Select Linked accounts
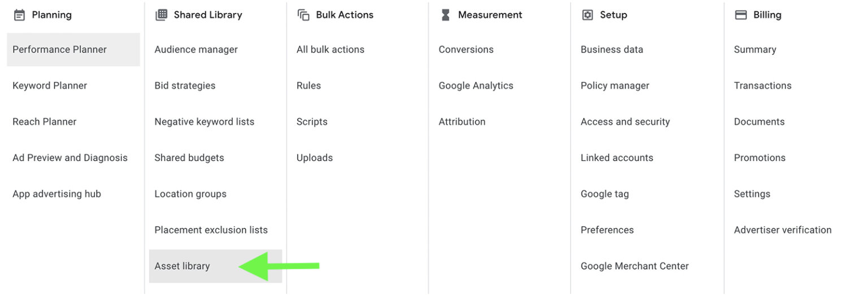The image size is (868, 295). tap(617, 158)
